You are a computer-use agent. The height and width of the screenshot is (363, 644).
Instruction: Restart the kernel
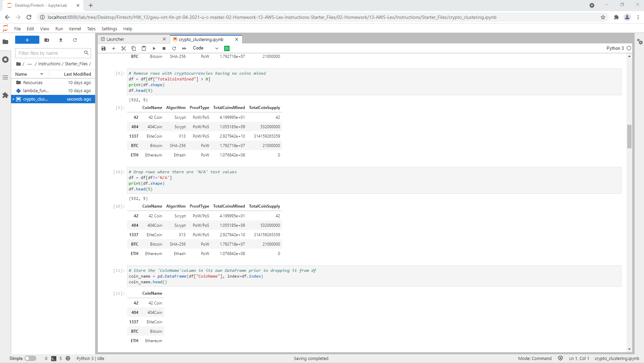174,48
